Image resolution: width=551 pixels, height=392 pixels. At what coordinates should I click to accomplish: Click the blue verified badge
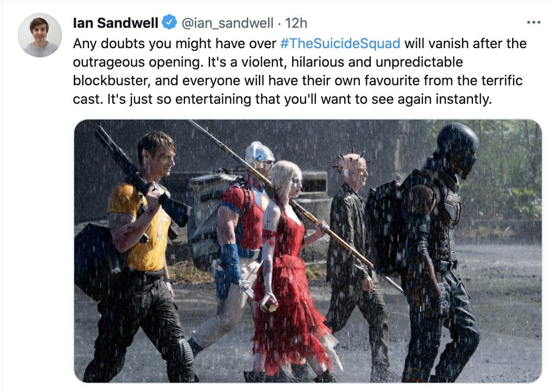click(x=169, y=23)
